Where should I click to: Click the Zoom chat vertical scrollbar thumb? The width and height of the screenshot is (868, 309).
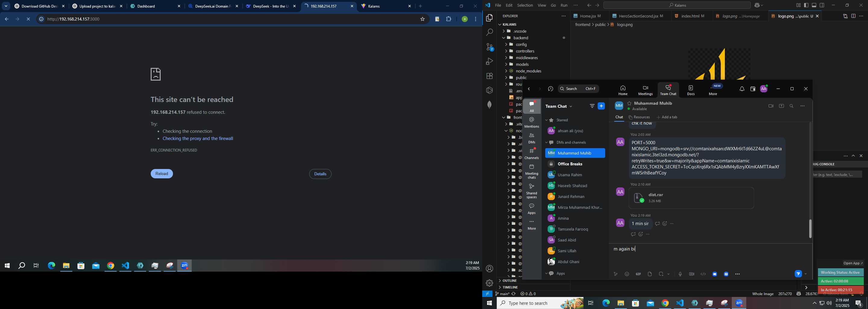click(810, 229)
